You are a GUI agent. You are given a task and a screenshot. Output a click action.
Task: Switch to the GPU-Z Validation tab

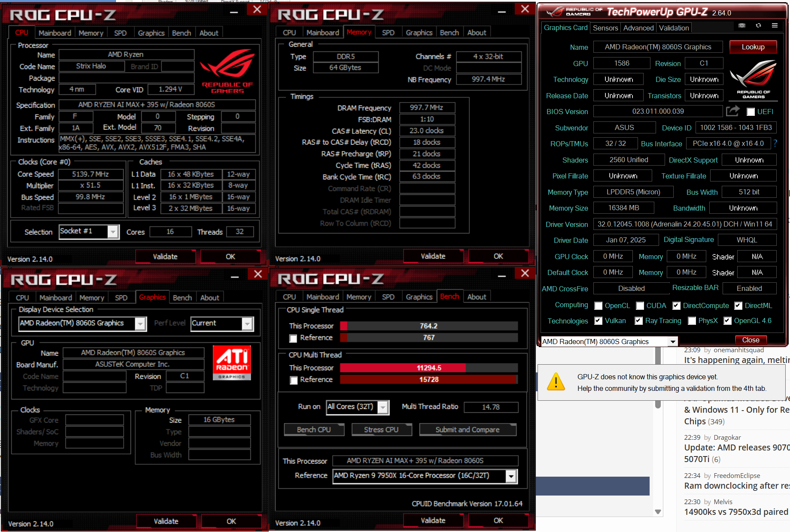(674, 28)
